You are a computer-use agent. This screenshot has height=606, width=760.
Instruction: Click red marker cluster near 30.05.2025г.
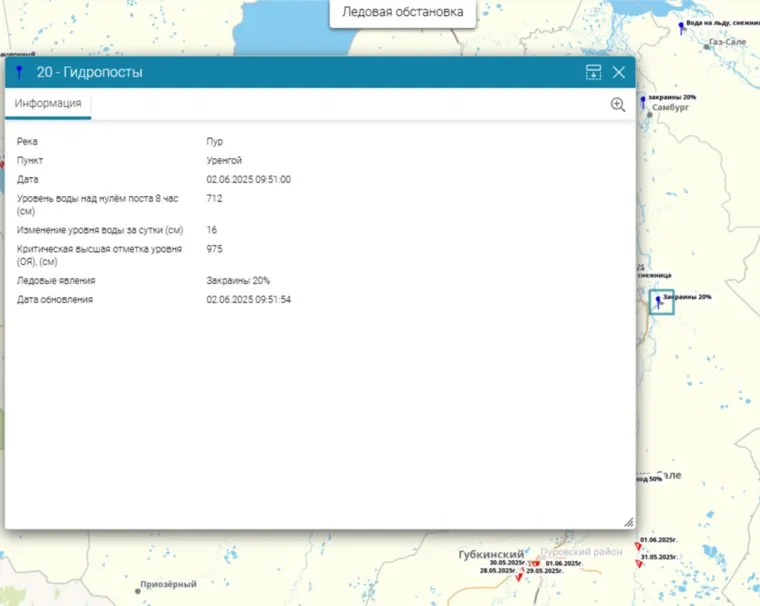534,564
